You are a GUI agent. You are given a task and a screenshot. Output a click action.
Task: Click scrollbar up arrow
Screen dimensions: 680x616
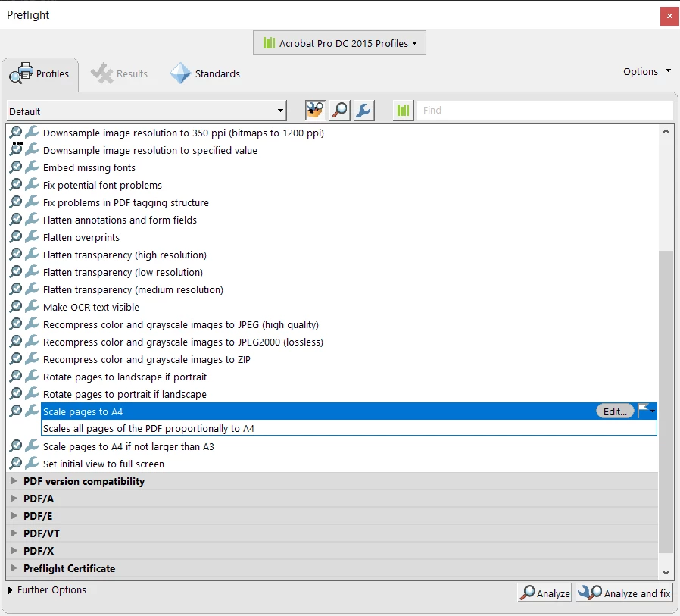[666, 132]
